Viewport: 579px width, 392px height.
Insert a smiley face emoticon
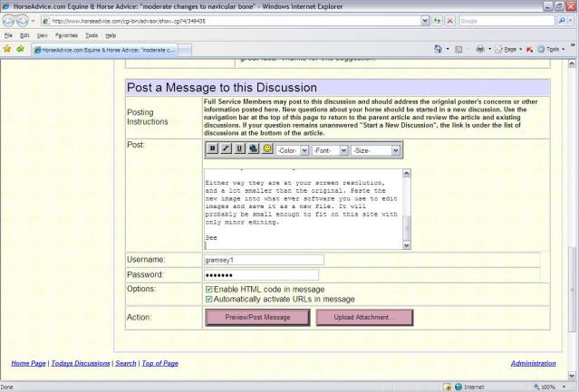pyautogui.click(x=267, y=148)
